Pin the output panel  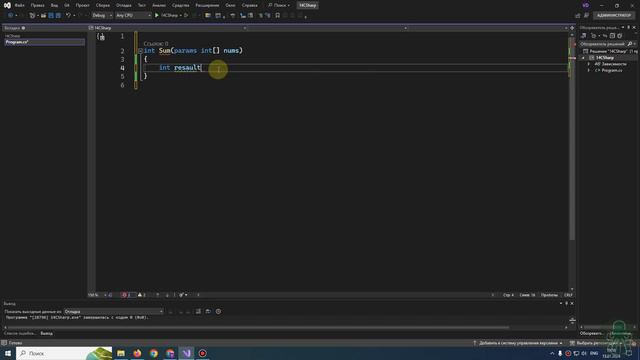[x=567, y=303]
